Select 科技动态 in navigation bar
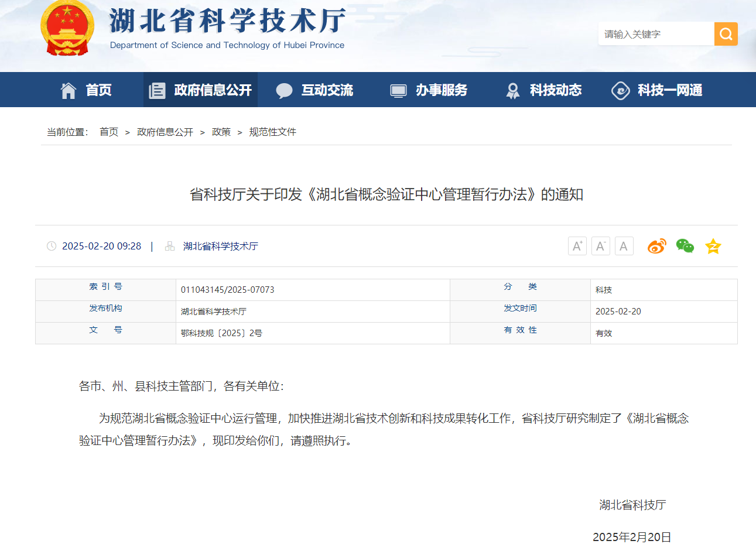The image size is (756, 544). 543,90
